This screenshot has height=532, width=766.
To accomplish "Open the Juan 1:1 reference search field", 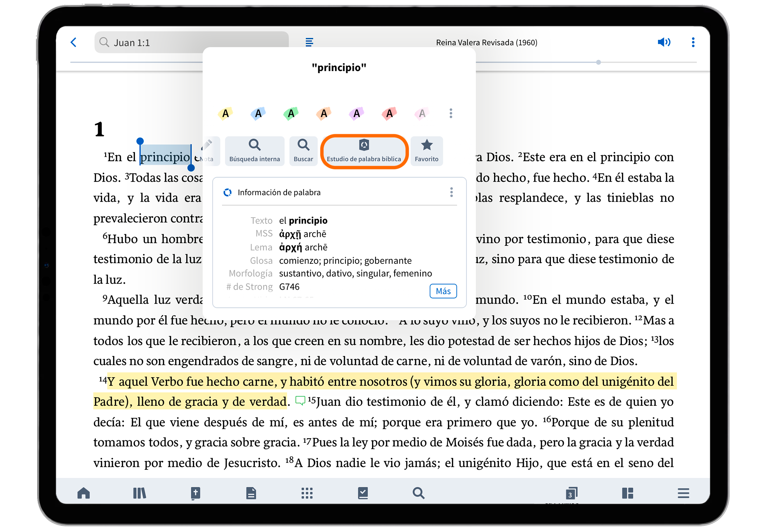I will point(191,42).
